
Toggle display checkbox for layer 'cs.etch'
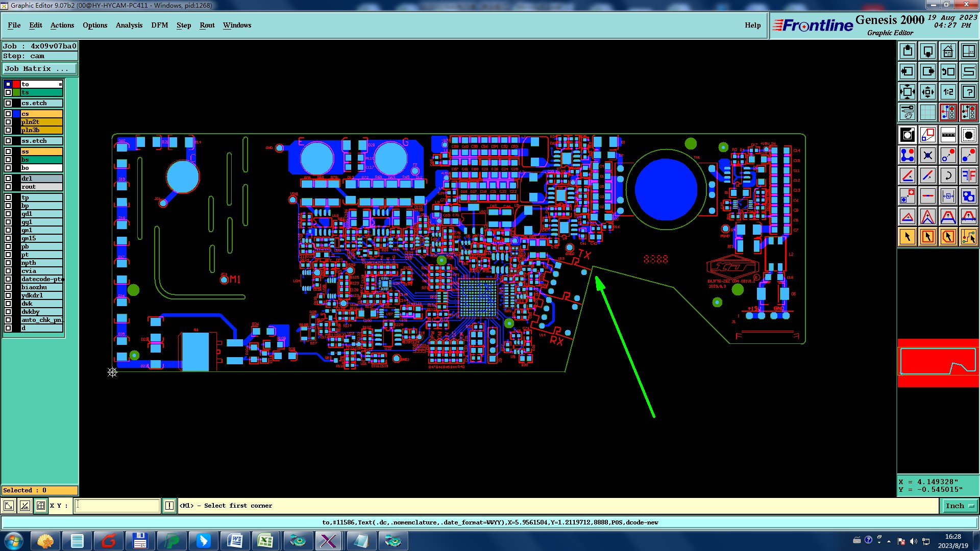click(8, 103)
